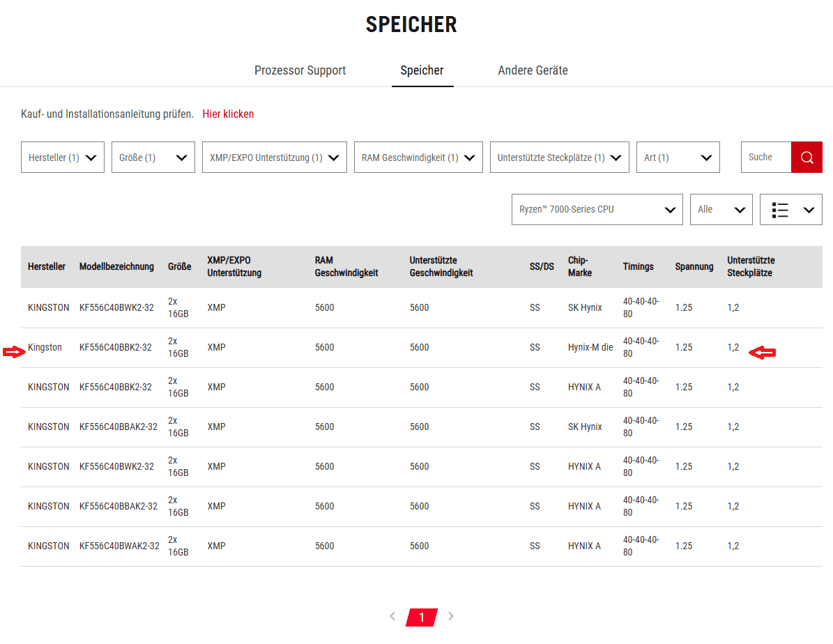Image resolution: width=833 pixels, height=644 pixels.
Task: Switch to Andere Geräte tab
Action: click(533, 70)
